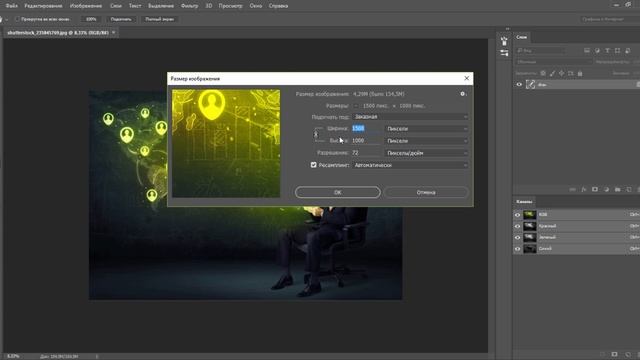Viewport: 640px width, 360px height.
Task: Save selection as channel icon
Action: [614, 354]
